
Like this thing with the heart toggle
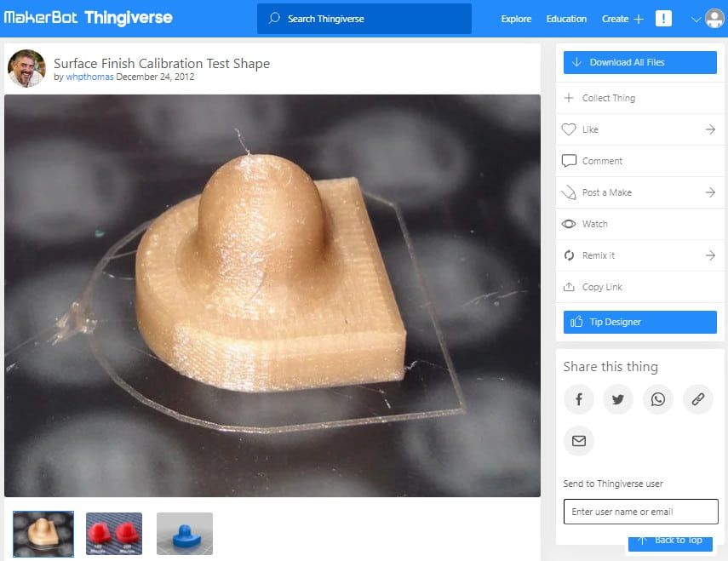570,129
